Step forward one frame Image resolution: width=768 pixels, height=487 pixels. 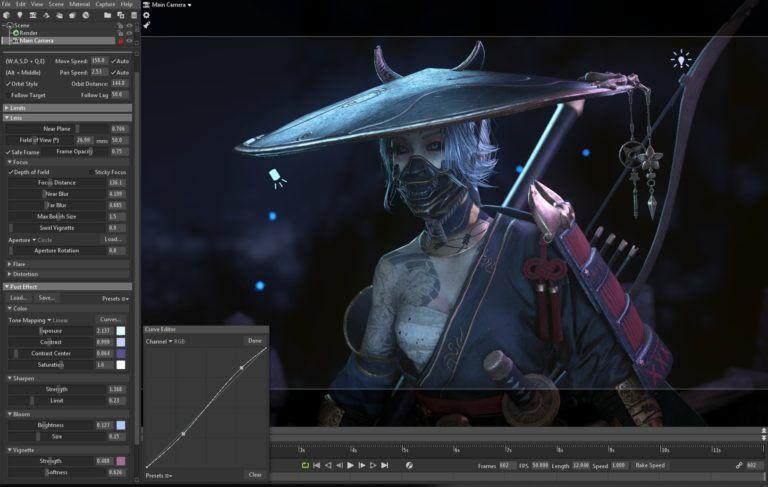[x=361, y=465]
